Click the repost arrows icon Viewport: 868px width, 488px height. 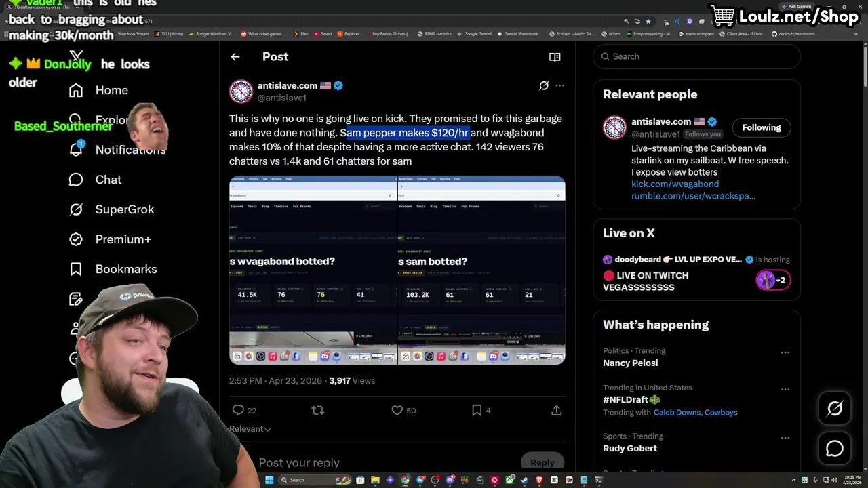click(x=317, y=410)
